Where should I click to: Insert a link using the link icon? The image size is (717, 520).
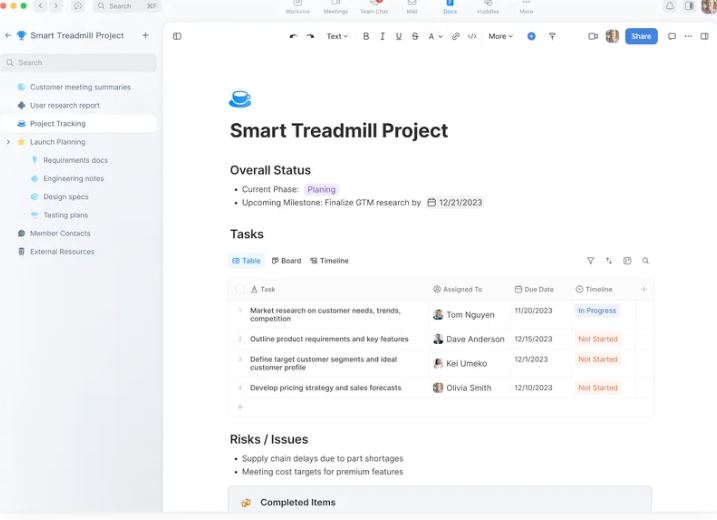coord(456,36)
